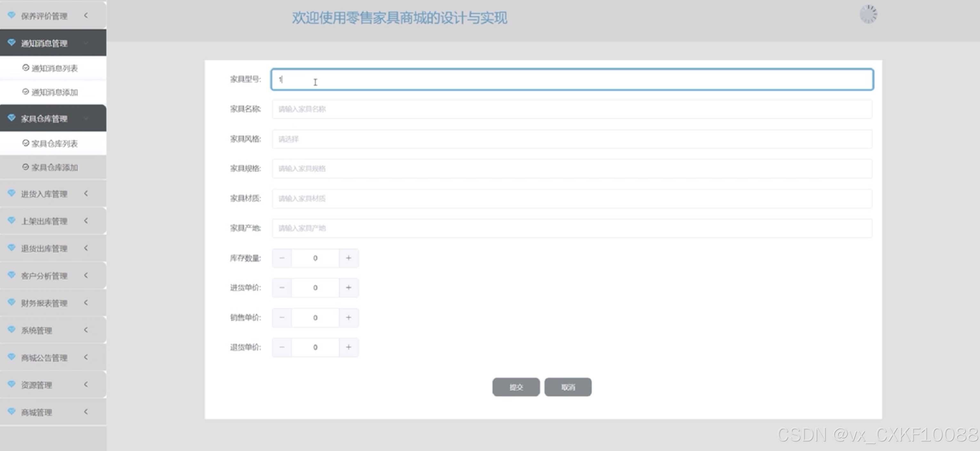The image size is (980, 451).
Task: Open the 家具风格 select dropdown
Action: point(572,139)
